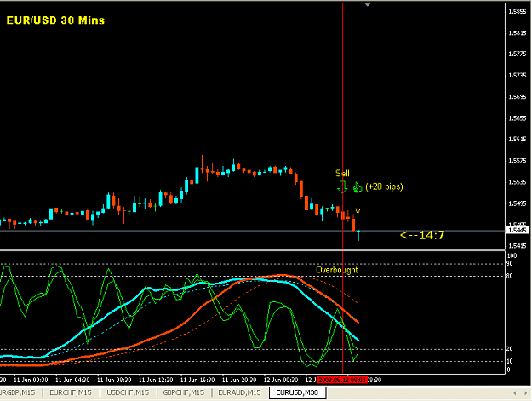Open the GBPCHF,M15 chart tab

pos(184,392)
